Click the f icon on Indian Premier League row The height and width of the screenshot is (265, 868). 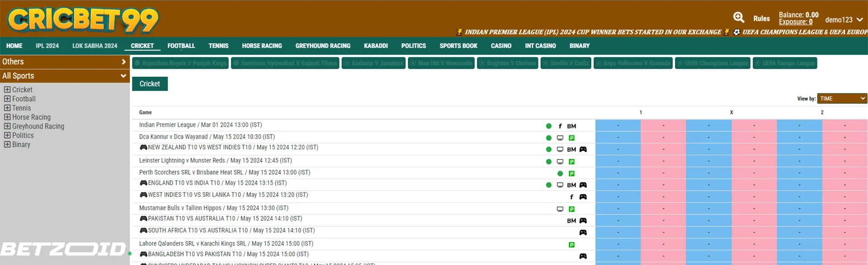560,126
